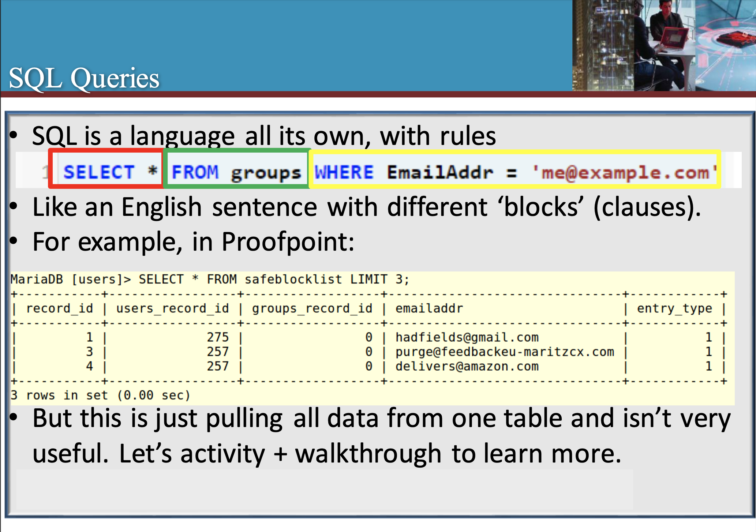
Task: Click the entry_type column header
Action: coord(680,308)
